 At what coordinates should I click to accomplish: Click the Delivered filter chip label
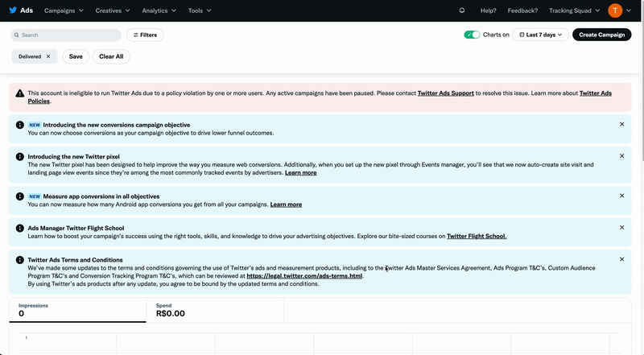[x=30, y=56]
